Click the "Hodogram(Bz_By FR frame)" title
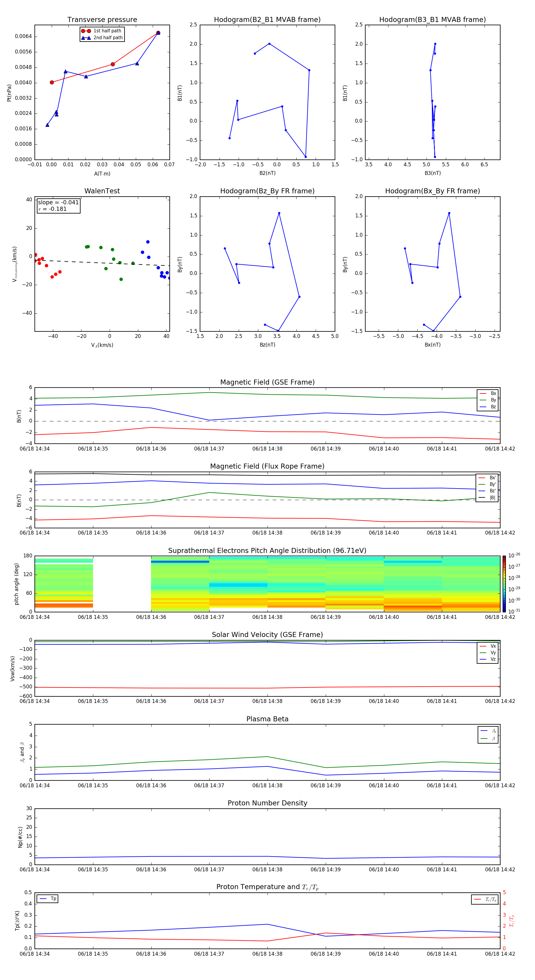Image resolution: width=535 pixels, height=980 pixels. click(267, 191)
